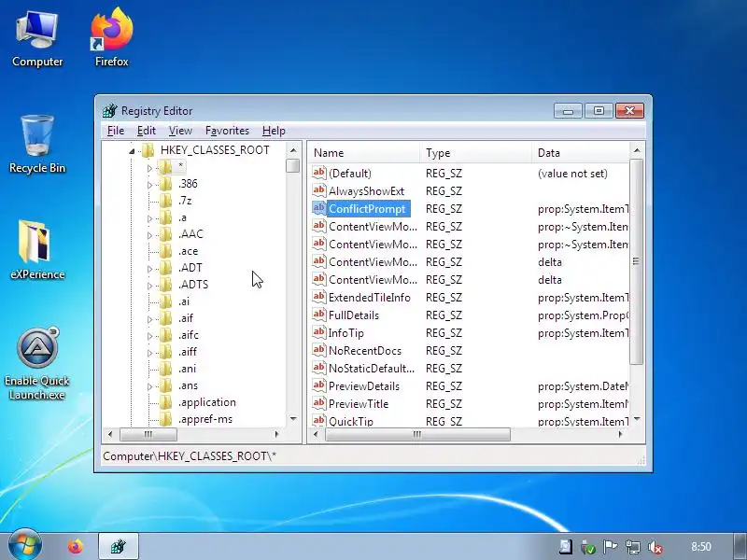Open the Edit menu

[x=147, y=131]
